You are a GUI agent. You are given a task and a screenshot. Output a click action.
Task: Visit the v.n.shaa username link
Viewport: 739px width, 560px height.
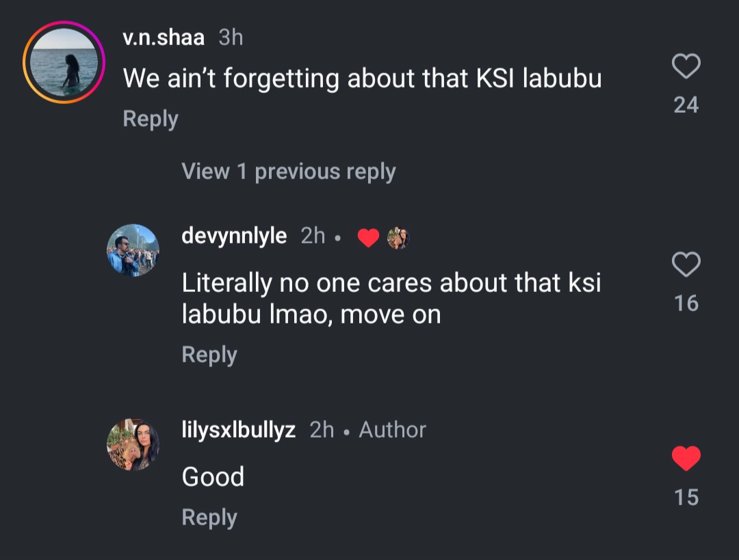[x=164, y=38]
